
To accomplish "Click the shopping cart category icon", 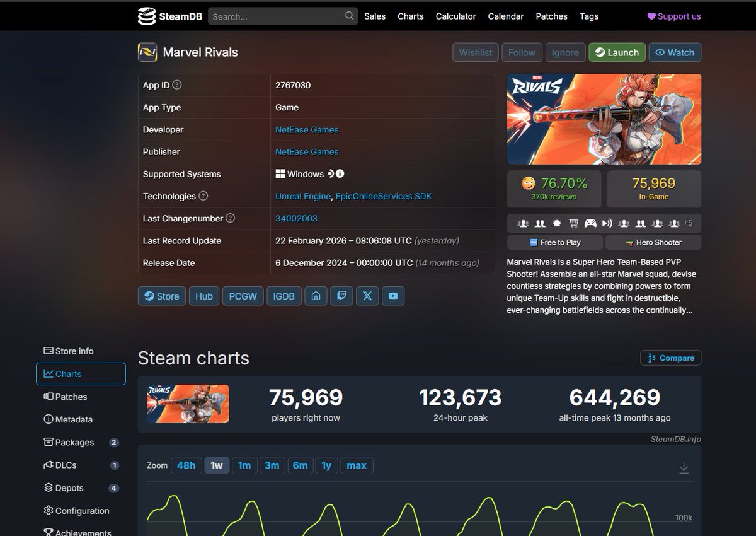I will tap(573, 223).
